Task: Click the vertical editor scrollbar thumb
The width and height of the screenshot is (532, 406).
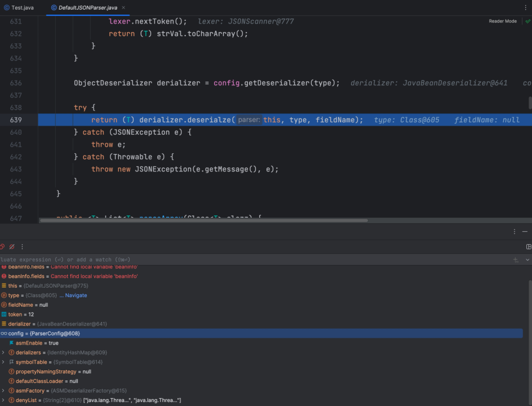Action: pyautogui.click(x=530, y=103)
